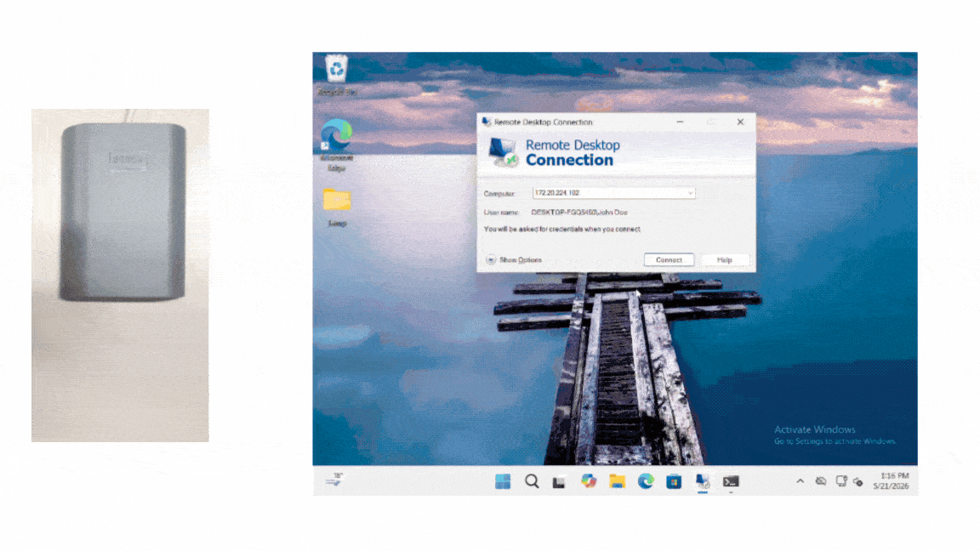Screen dimensions: 980x551
Task: Minimize the Remote Desktop Connection window
Action: pyautogui.click(x=680, y=122)
